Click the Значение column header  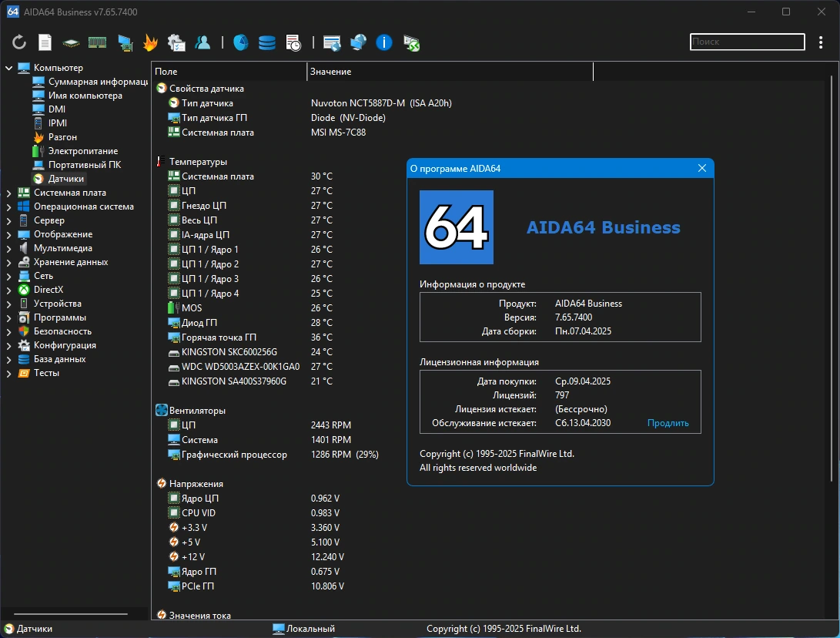450,72
